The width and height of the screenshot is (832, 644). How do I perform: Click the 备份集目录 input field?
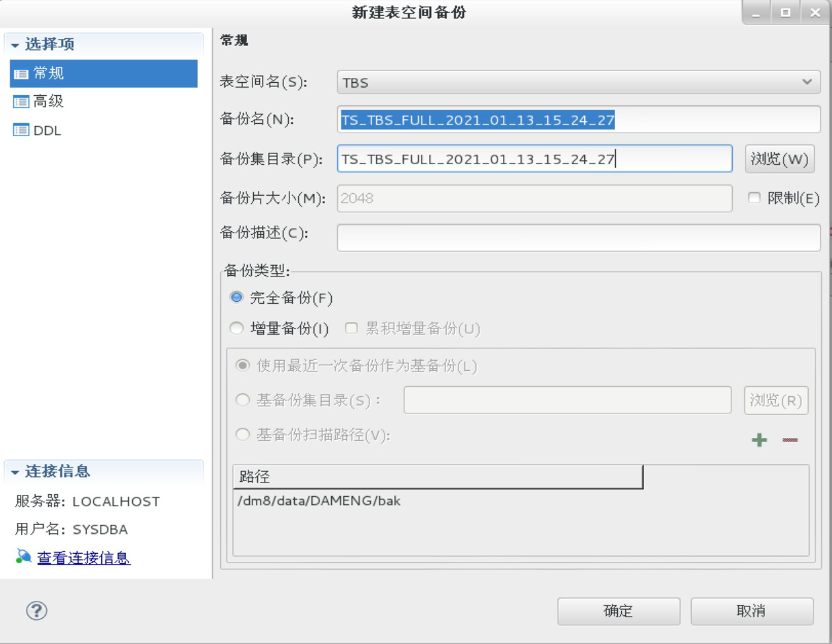pyautogui.click(x=535, y=159)
